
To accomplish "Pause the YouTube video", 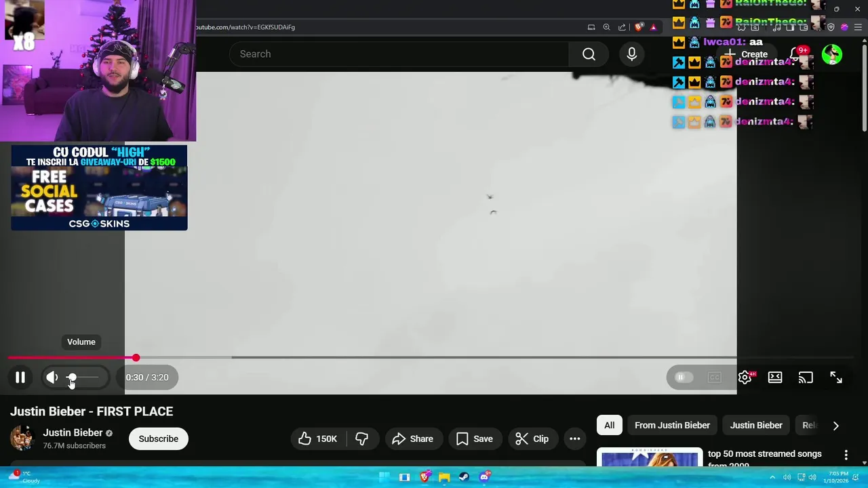I will coord(20,378).
